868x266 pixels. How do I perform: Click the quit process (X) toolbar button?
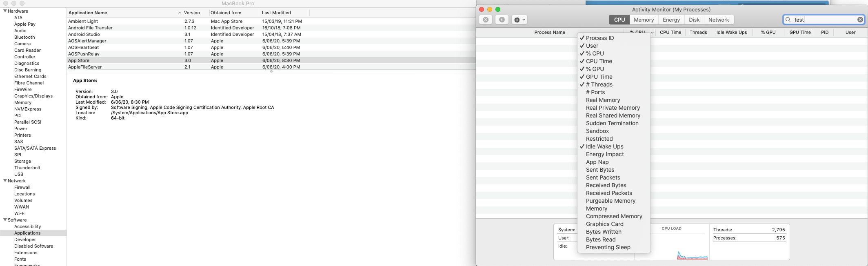tap(485, 20)
